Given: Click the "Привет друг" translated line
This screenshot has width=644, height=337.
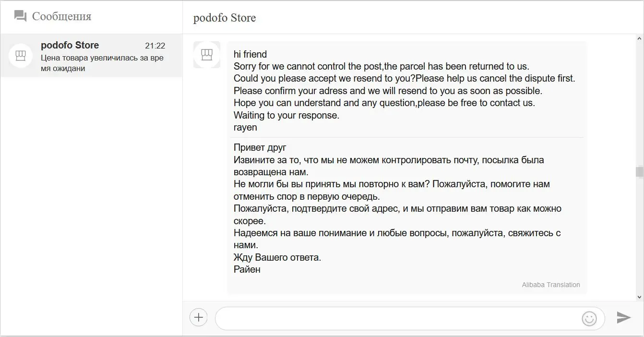Looking at the screenshot, I should (x=260, y=147).
